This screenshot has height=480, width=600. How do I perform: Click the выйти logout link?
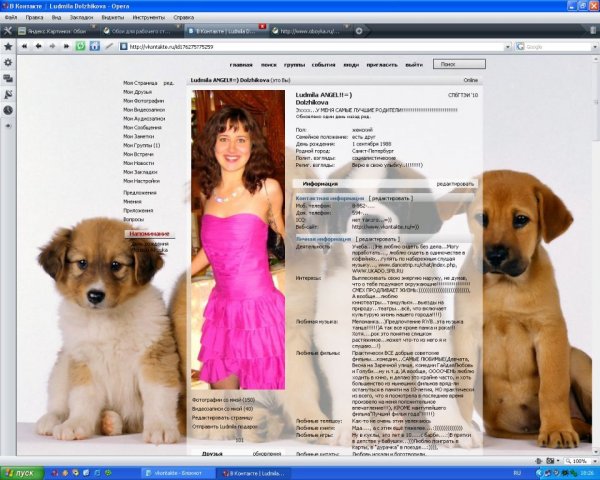[414, 65]
